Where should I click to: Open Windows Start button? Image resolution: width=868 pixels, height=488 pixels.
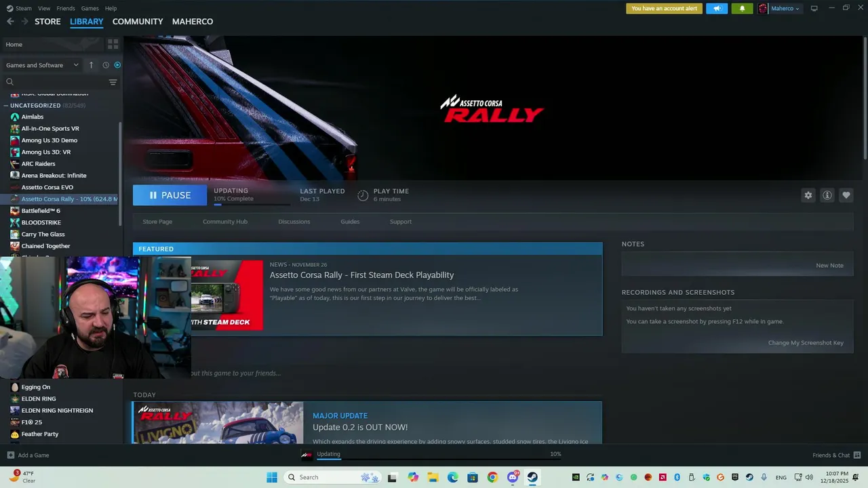click(x=272, y=477)
